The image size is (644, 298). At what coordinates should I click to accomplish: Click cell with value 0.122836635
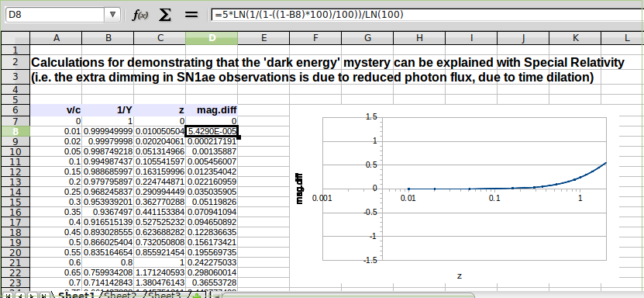[212, 232]
